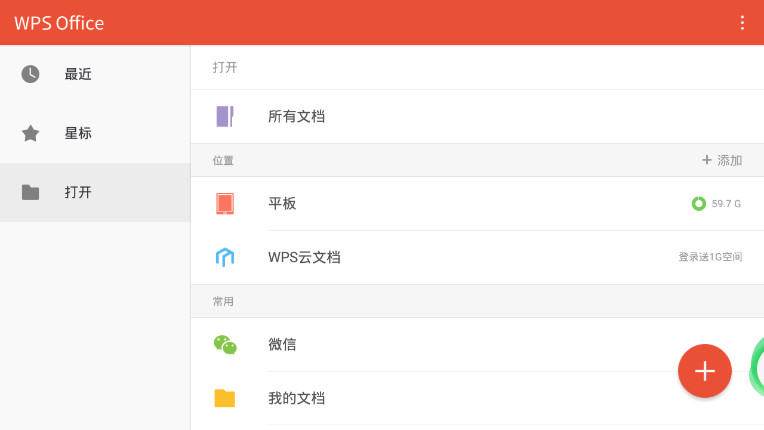Screen dimensions: 764x430
Task: Click the green WeChat icon
Action: click(x=225, y=344)
